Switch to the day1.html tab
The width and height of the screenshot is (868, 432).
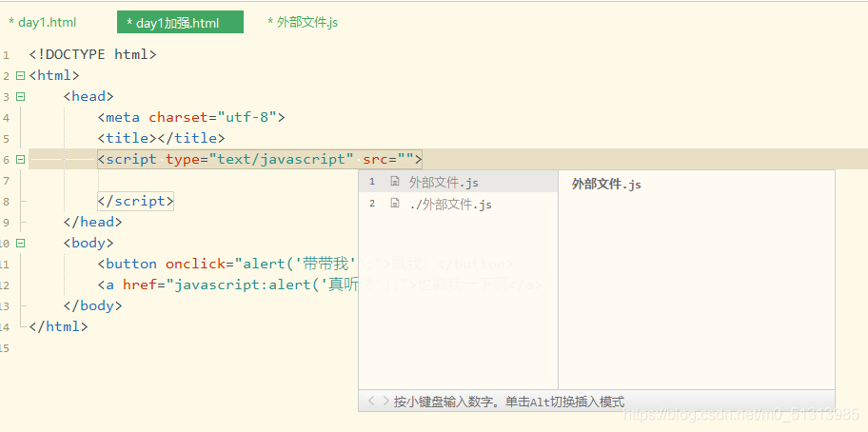click(x=43, y=23)
